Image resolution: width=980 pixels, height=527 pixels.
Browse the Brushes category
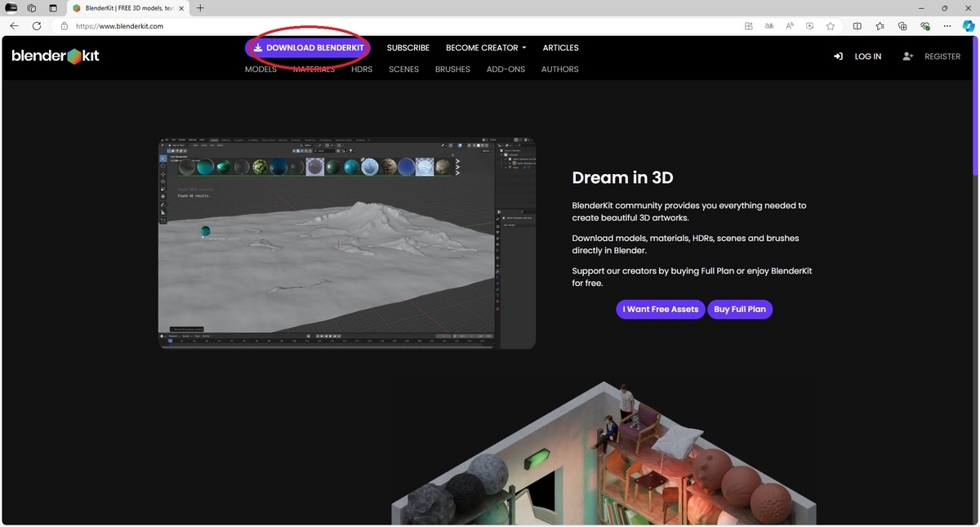click(x=452, y=69)
